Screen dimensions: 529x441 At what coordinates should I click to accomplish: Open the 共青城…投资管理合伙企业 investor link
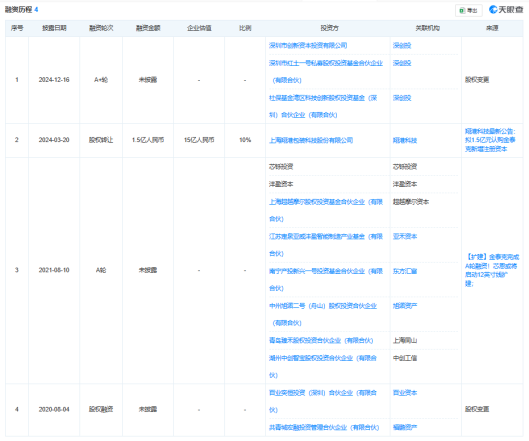pos(324,428)
